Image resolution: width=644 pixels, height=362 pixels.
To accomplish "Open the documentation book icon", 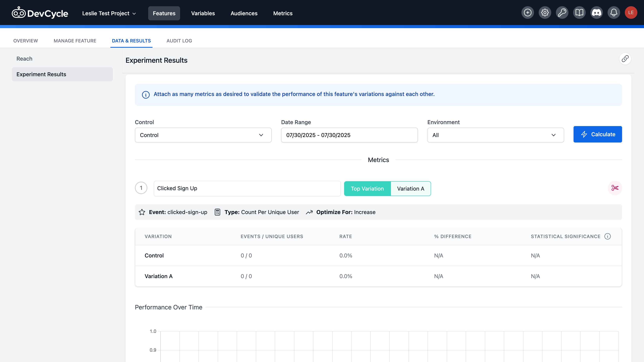I will tap(579, 13).
